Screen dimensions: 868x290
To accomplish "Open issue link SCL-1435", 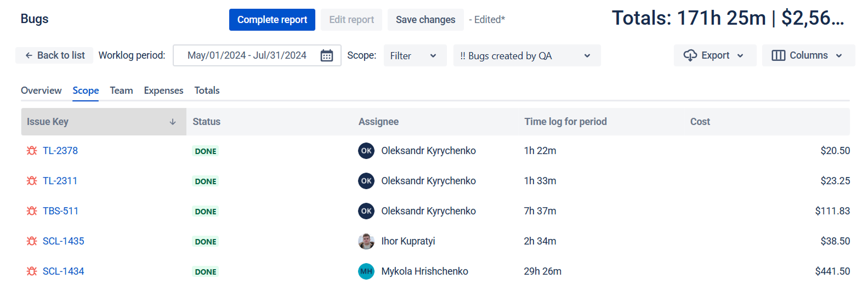I will coord(64,241).
